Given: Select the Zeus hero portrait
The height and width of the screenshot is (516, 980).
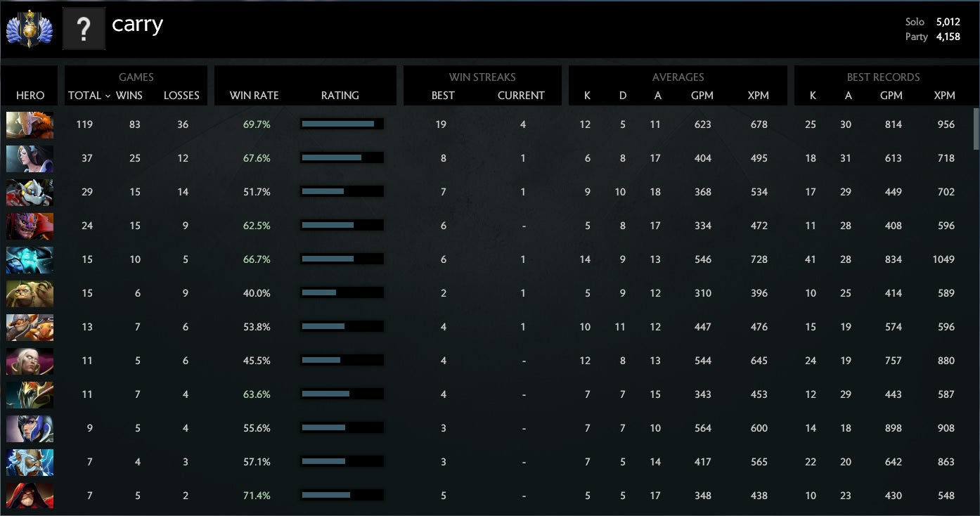Looking at the screenshot, I should [x=30, y=462].
